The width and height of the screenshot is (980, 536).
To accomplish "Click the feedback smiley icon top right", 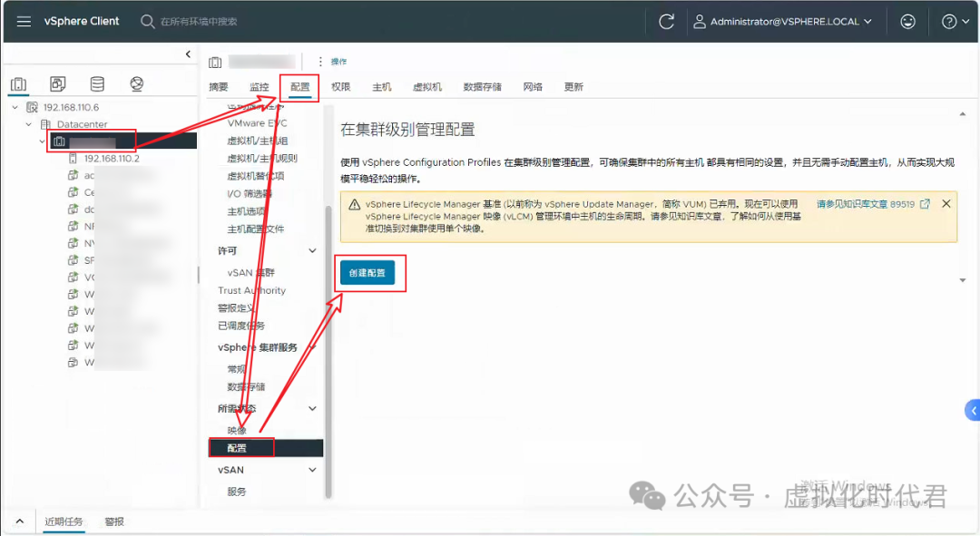I will (907, 21).
